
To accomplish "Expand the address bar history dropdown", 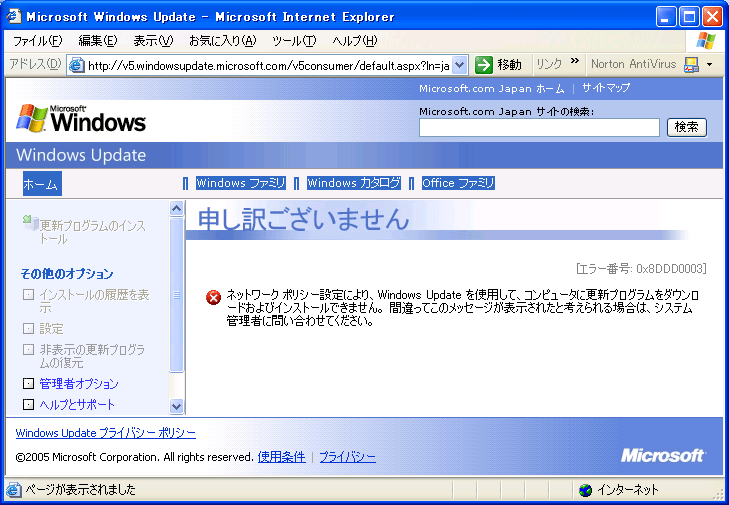I will 459,65.
